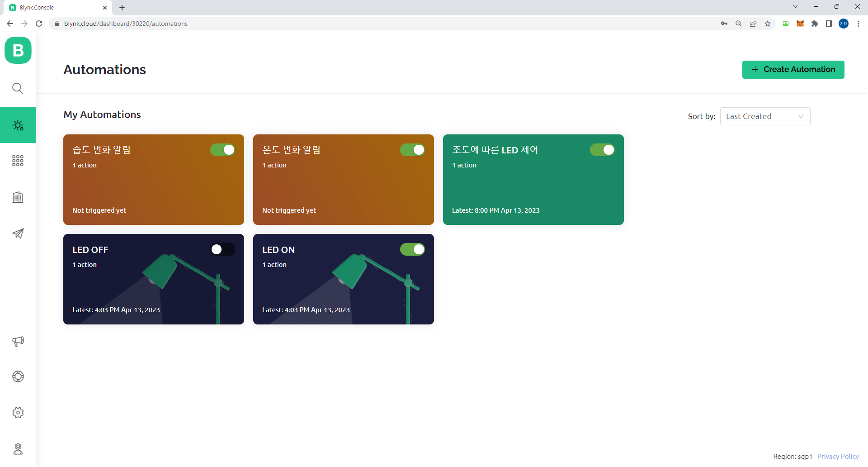Open the zoom magnifier in address bar
The width and height of the screenshot is (868, 467).
(x=739, y=24)
